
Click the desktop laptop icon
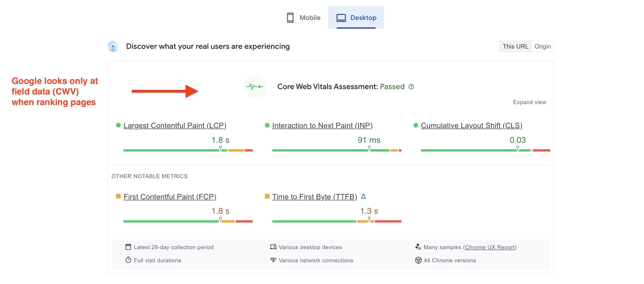point(341,18)
